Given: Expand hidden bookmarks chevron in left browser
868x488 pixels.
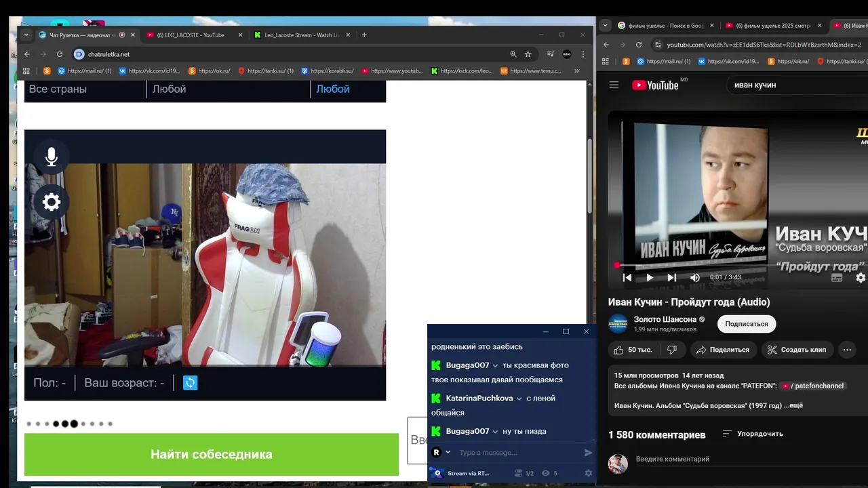Looking at the screenshot, I should (577, 70).
